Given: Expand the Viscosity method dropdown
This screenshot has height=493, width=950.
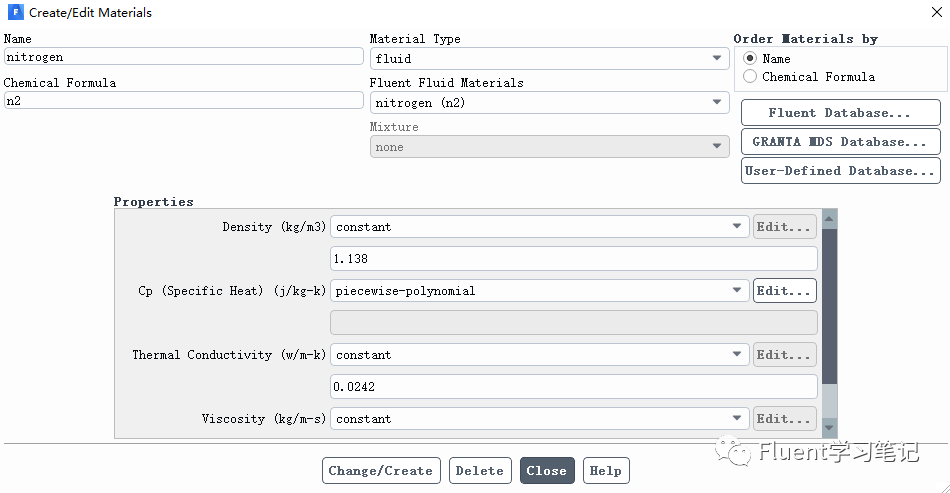Looking at the screenshot, I should tap(539, 419).
